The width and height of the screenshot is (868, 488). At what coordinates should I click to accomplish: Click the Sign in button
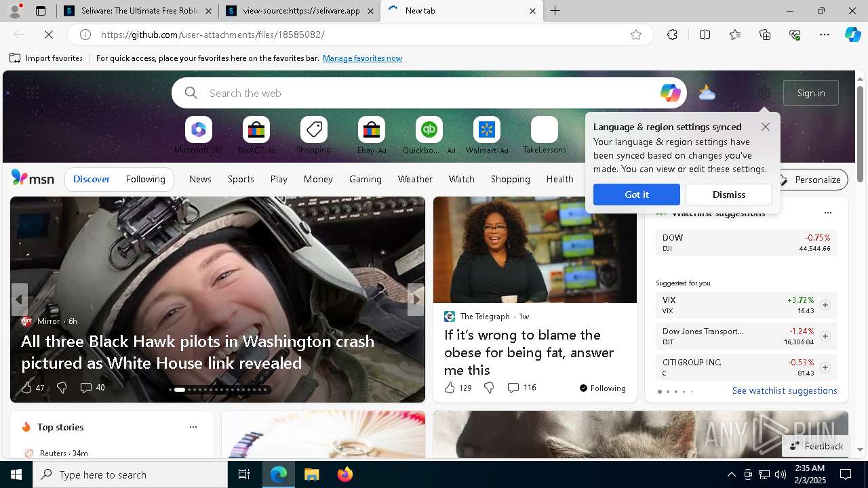click(811, 93)
